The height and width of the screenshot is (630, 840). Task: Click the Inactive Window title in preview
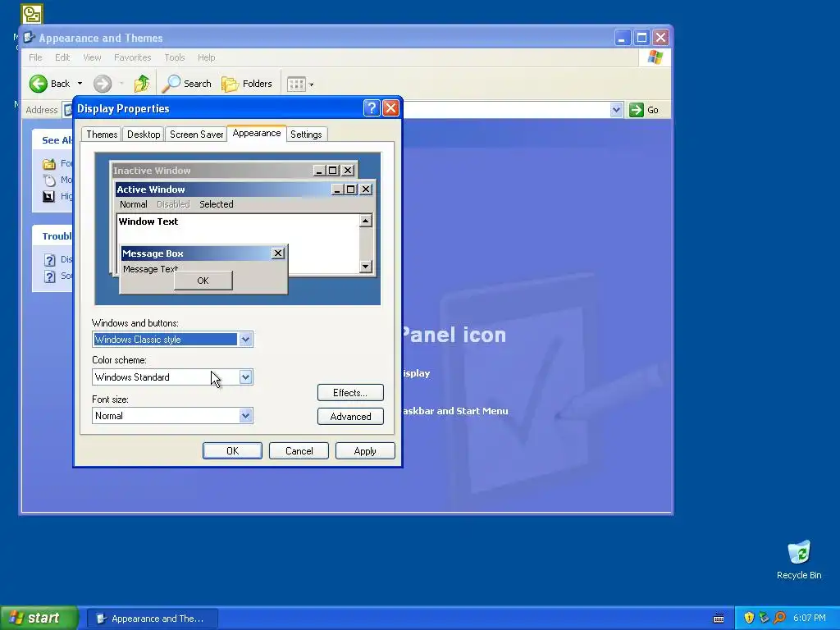(x=152, y=171)
